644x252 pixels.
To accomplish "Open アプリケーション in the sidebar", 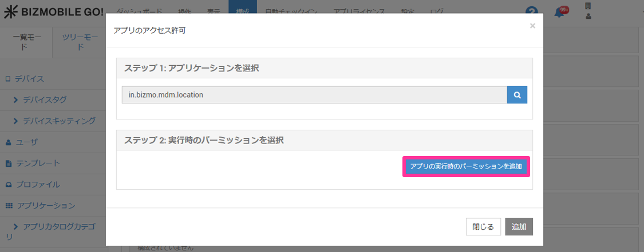I will (45, 205).
